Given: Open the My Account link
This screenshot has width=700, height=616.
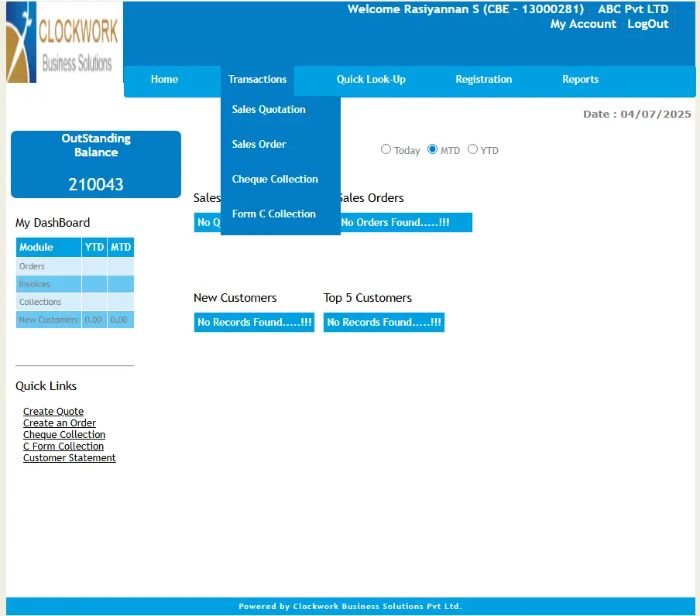Looking at the screenshot, I should (583, 24).
